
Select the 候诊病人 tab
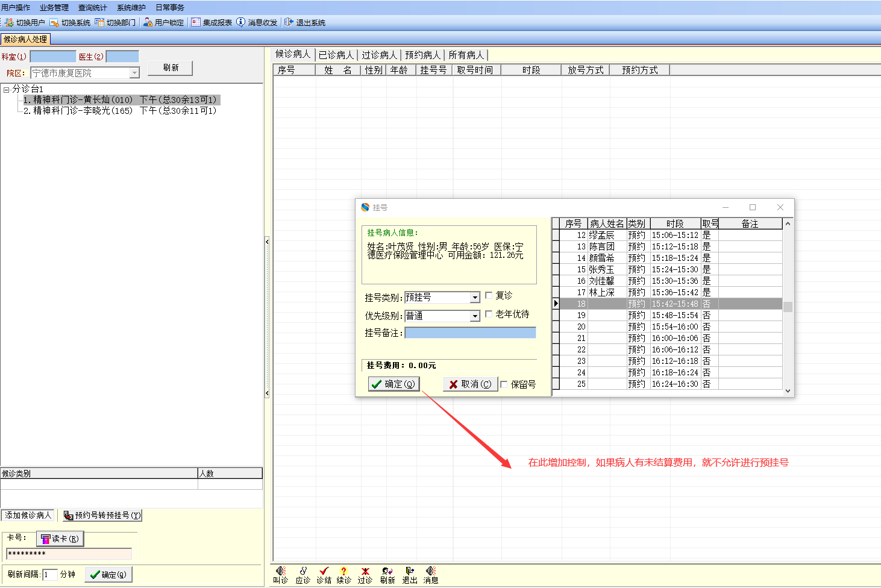pyautogui.click(x=293, y=54)
